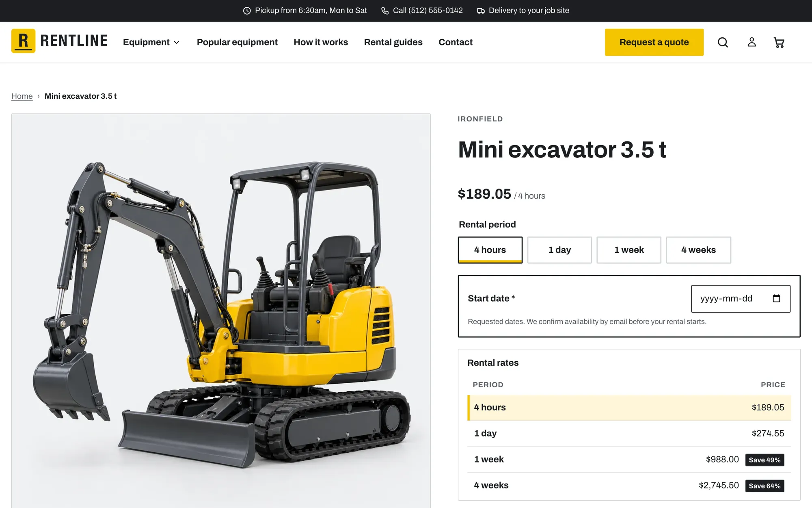This screenshot has height=508, width=812.
Task: Open Popular equipment page
Action: click(237, 42)
